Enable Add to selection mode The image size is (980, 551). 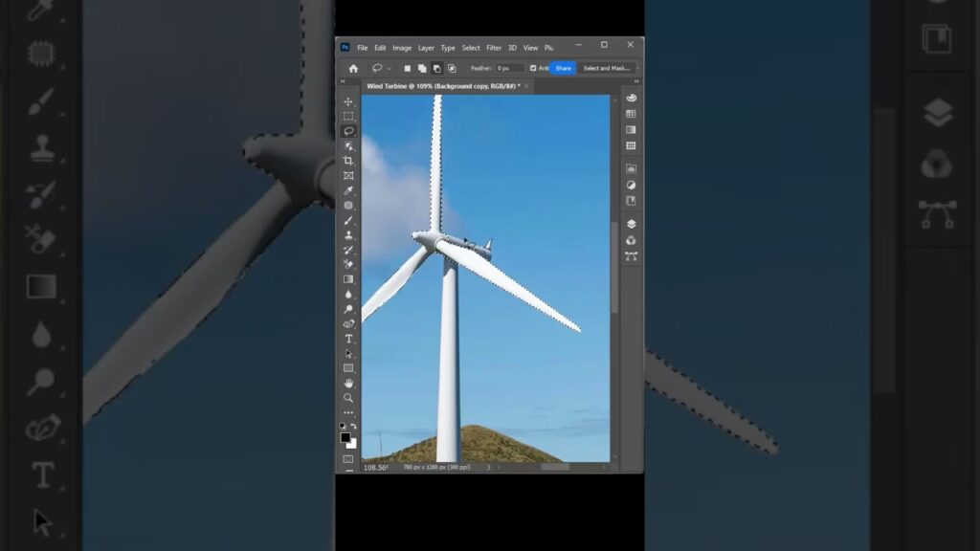(x=422, y=68)
